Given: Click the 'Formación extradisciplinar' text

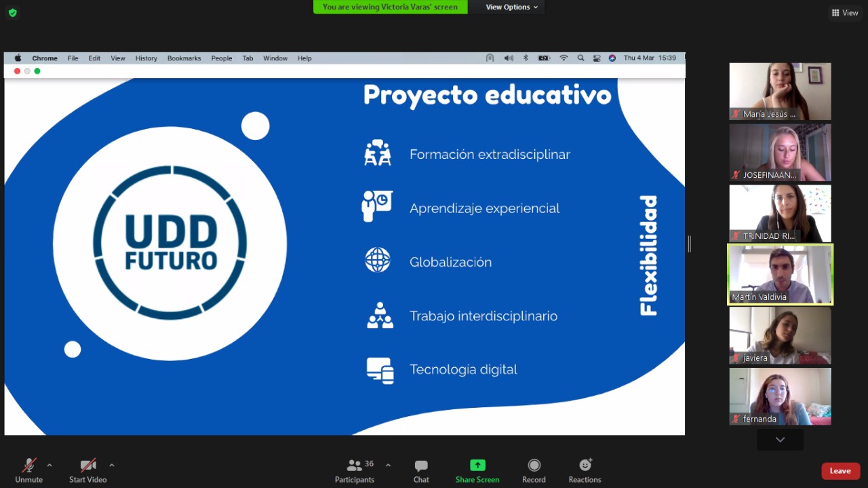Looking at the screenshot, I should tap(490, 155).
